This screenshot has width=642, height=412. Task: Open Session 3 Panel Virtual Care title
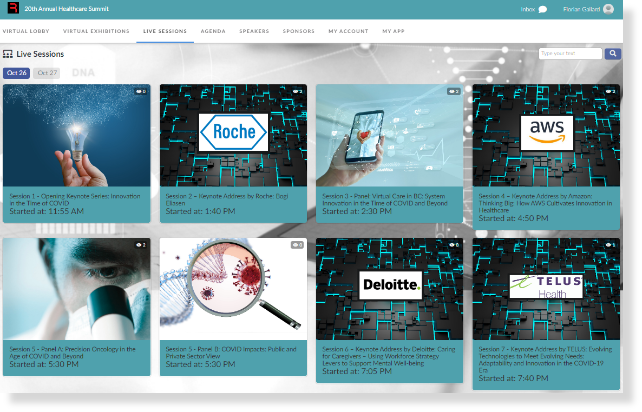tap(385, 199)
